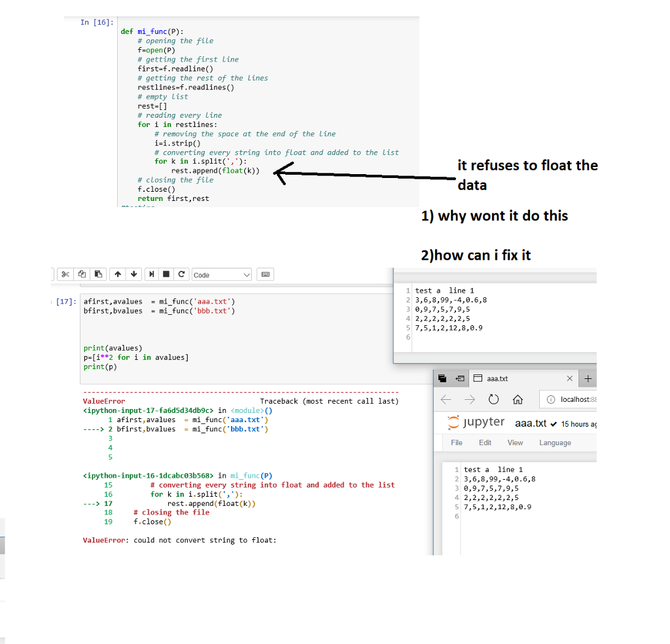This screenshot has height=644, width=670.
Task: Refresh the aaa.txt browser page
Action: [493, 399]
